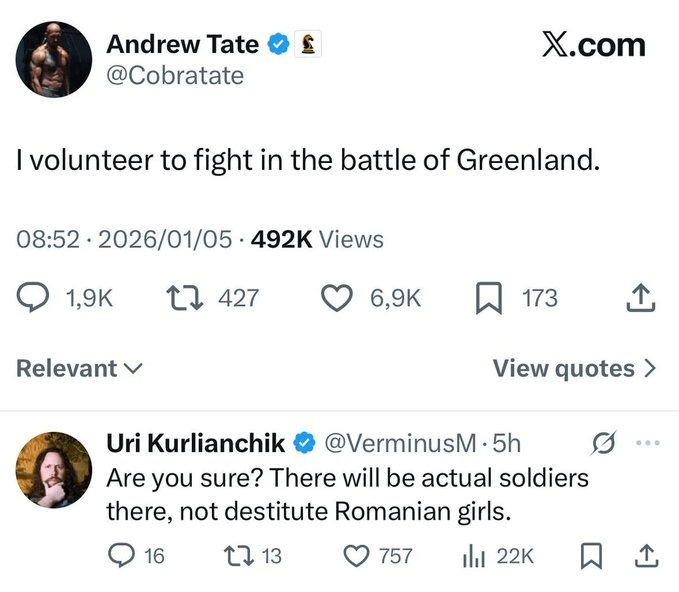Open the main post author's profile picture
The width and height of the screenshot is (679, 592).
[x=53, y=60]
